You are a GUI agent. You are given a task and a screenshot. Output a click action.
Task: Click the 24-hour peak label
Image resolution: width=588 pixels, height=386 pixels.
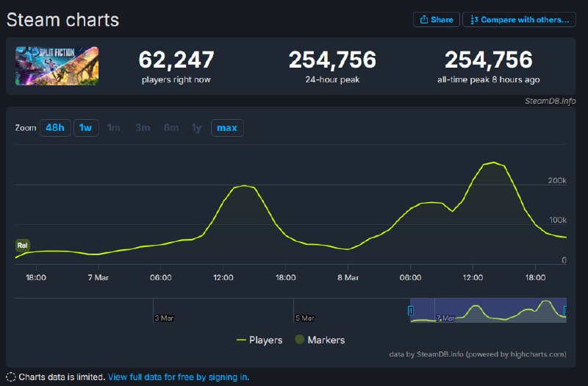click(332, 79)
